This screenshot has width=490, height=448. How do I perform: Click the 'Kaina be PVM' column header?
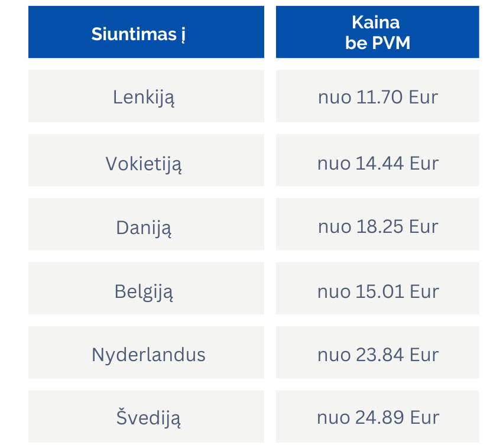tap(378, 32)
